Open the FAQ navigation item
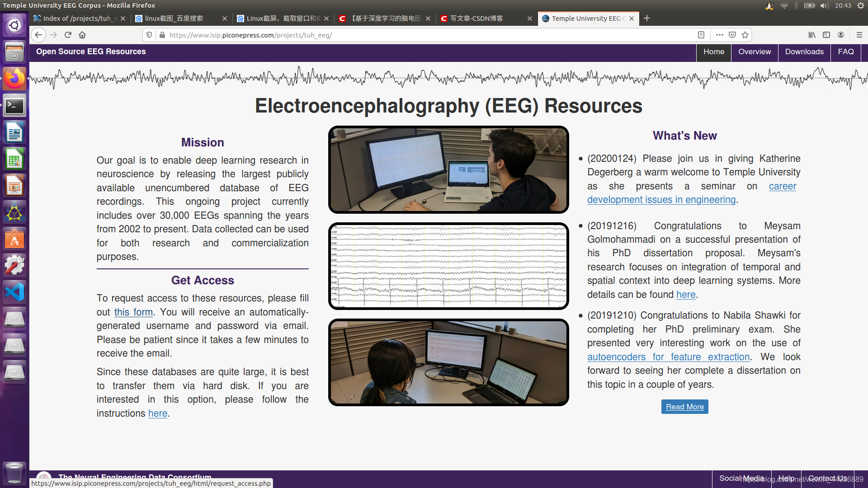868x488 pixels. point(846,52)
